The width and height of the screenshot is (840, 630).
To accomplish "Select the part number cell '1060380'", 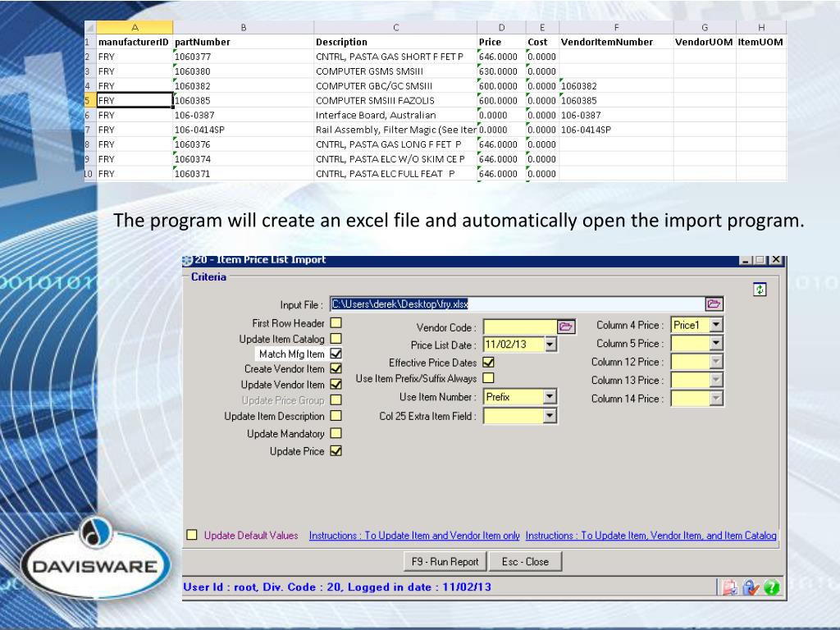I will point(243,71).
